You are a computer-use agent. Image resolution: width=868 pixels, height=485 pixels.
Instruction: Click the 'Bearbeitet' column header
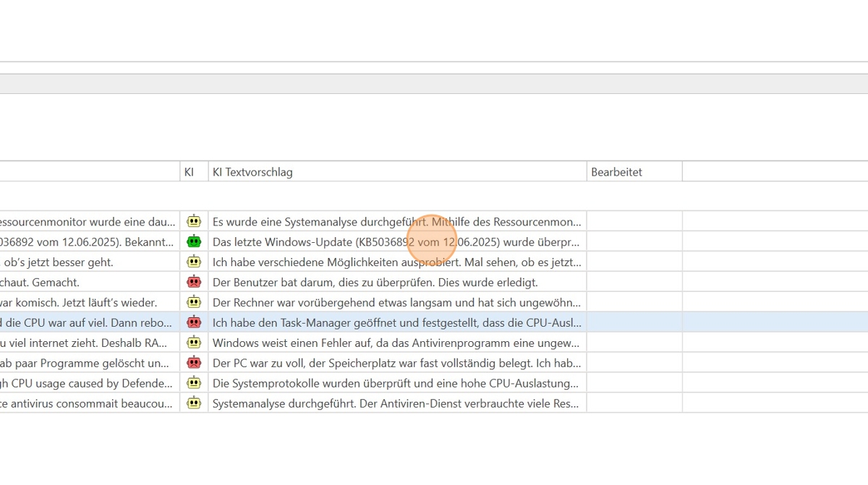tap(616, 172)
